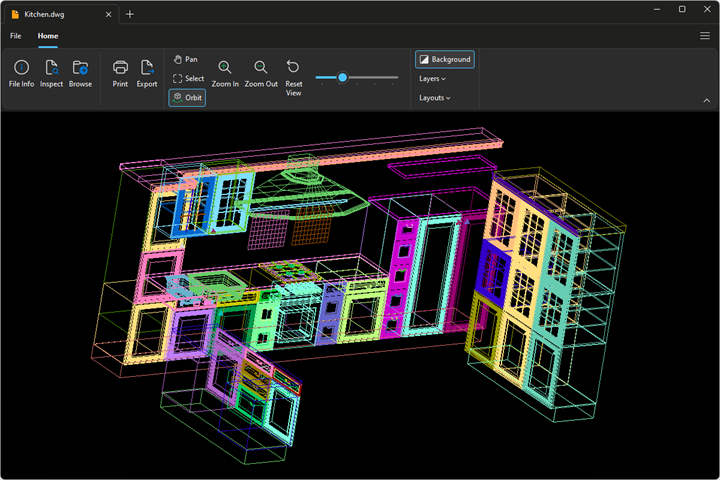The width and height of the screenshot is (720, 480).
Task: Open a new tab with plus
Action: click(x=130, y=14)
